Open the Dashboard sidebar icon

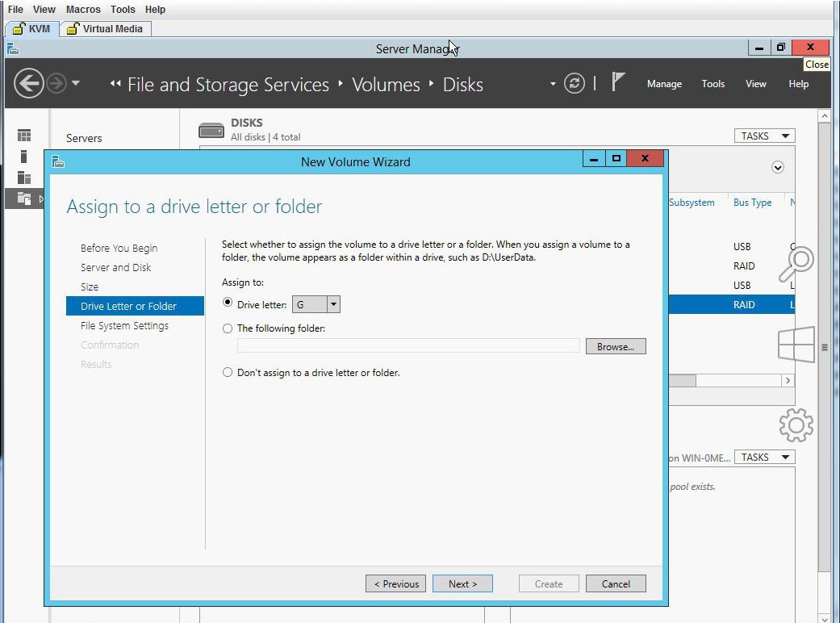click(24, 135)
